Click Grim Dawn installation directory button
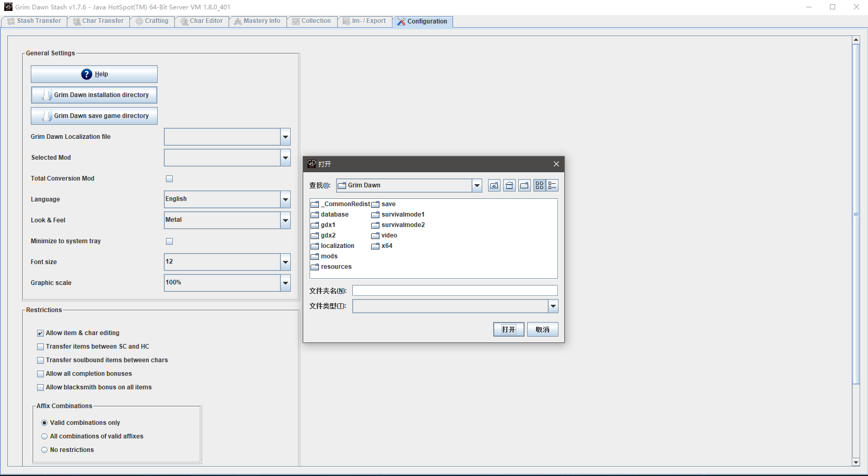 coord(94,95)
